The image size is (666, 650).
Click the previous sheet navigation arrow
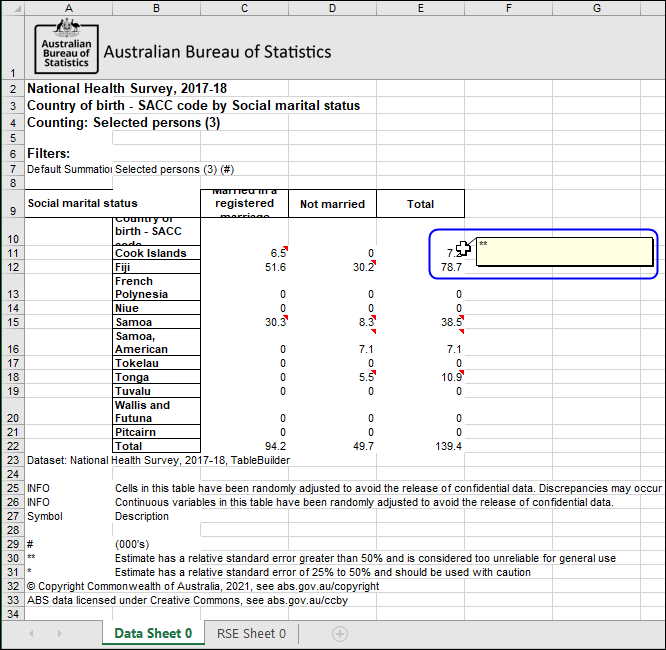[x=32, y=634]
